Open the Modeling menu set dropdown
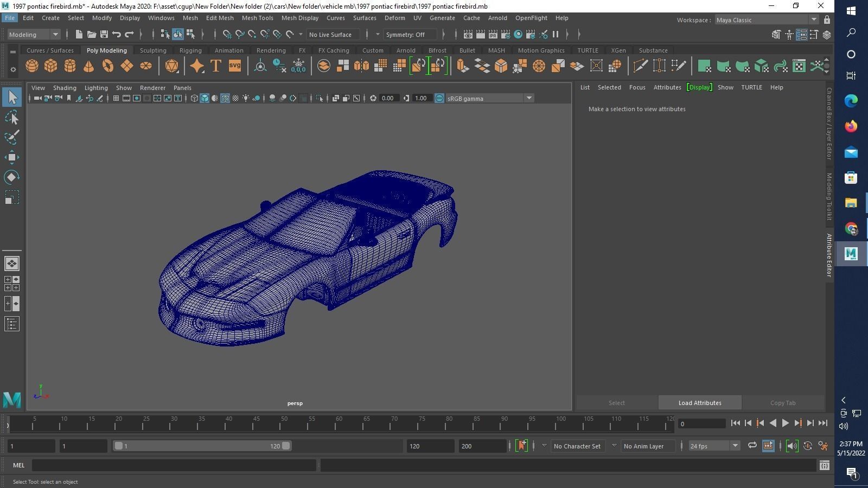 tap(34, 35)
